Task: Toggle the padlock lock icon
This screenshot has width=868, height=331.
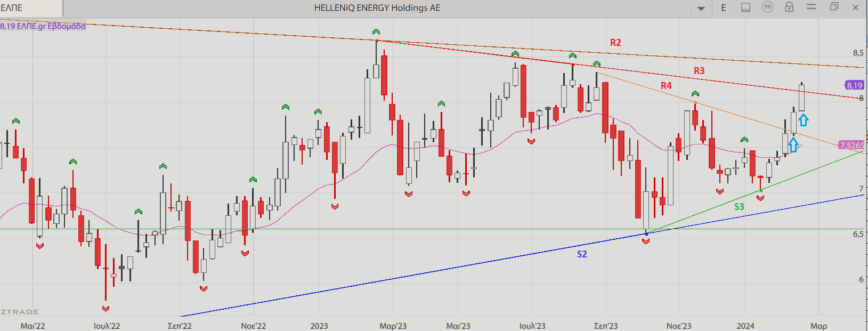Action: (x=789, y=7)
